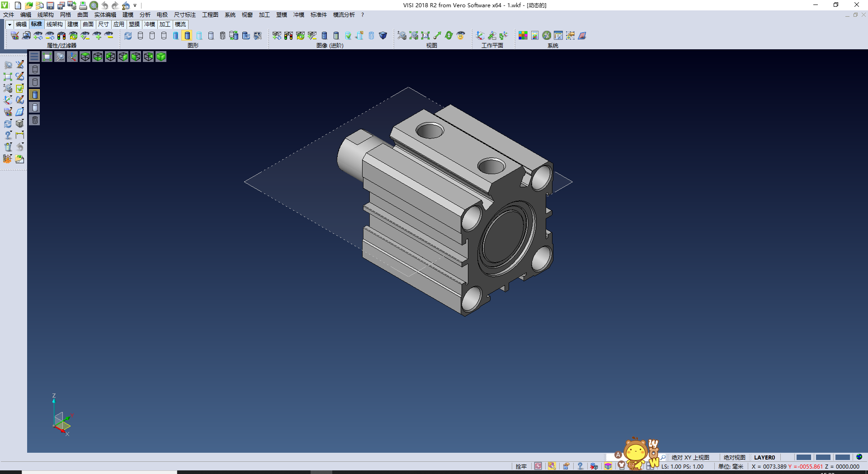Expand the toolbar tab dropdown arrow

9,24
